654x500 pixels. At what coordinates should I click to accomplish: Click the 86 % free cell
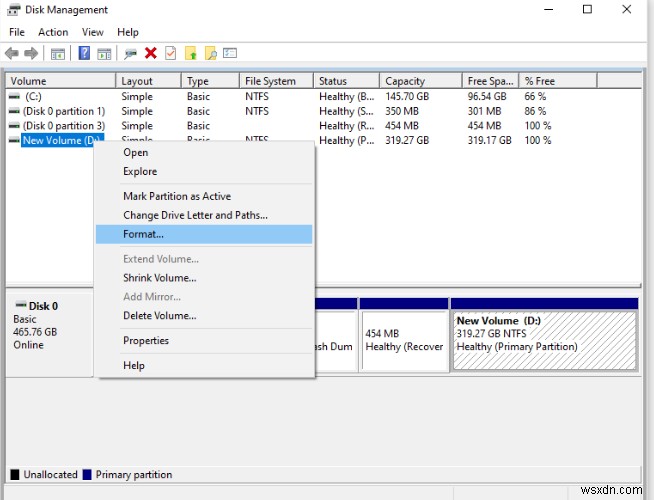tap(535, 111)
